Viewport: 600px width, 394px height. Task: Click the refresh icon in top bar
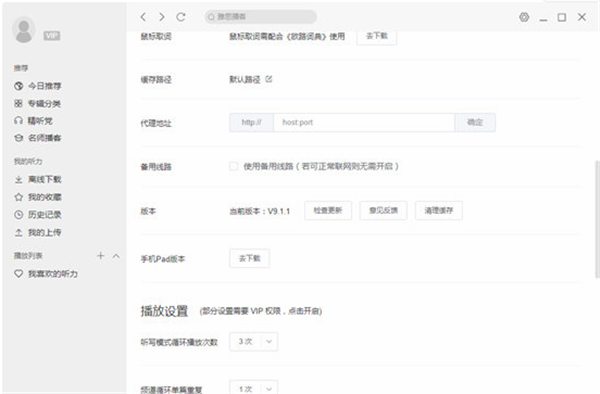pyautogui.click(x=181, y=17)
